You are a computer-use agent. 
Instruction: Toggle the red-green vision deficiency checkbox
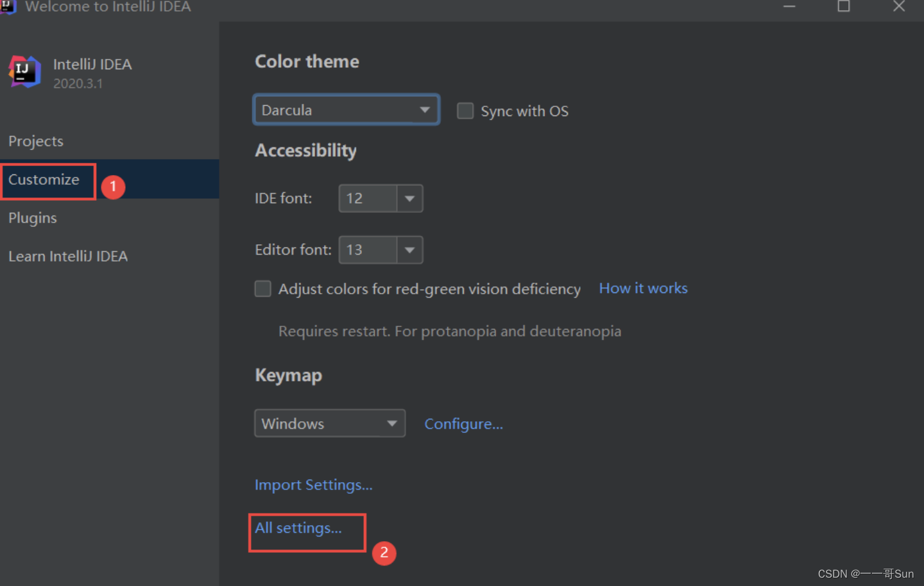(x=263, y=289)
